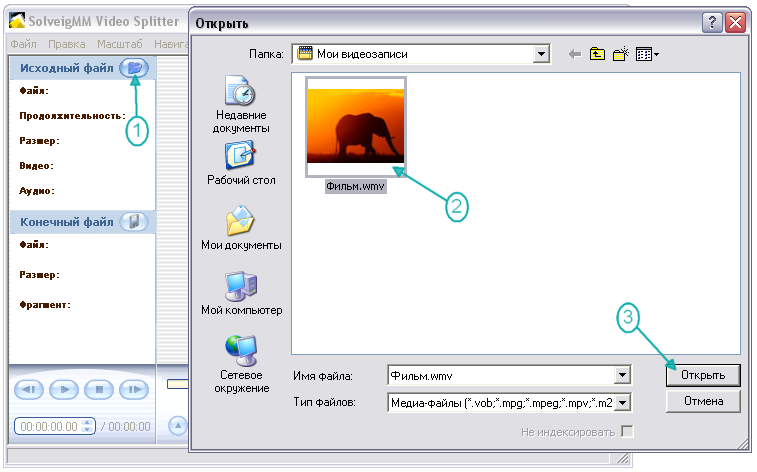This screenshot has height=472, width=757.
Task: Click the Фильм.wmv file name label
Action: pyautogui.click(x=355, y=186)
